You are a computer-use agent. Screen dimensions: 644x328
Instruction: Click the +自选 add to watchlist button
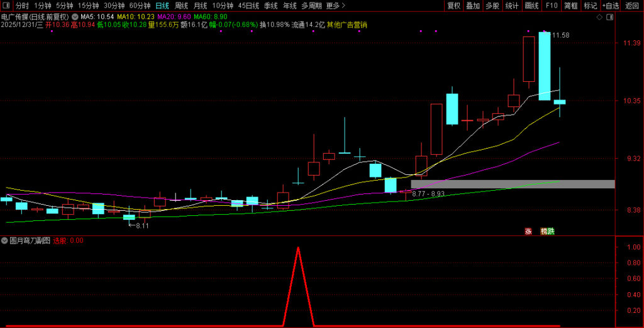click(610, 6)
